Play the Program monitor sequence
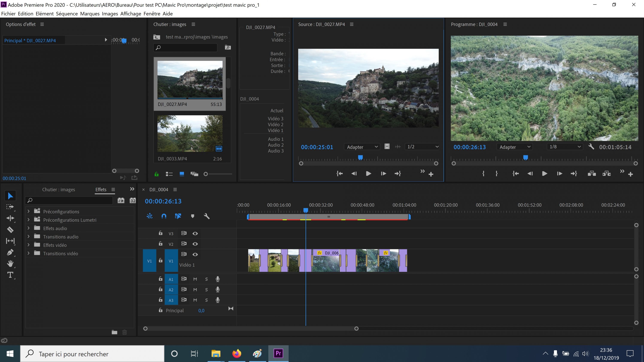This screenshot has width=644, height=362. [x=544, y=174]
